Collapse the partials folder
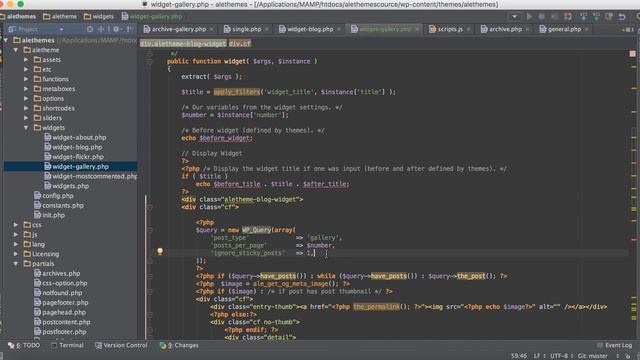Viewport: 640px width, 360px height. click(16, 264)
